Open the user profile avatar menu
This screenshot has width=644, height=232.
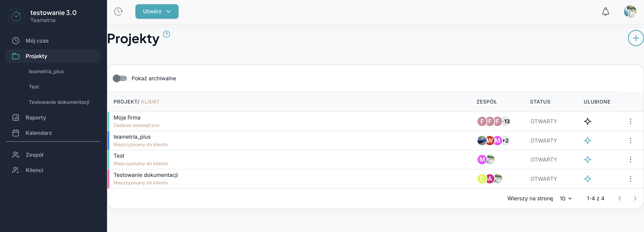coord(630,12)
